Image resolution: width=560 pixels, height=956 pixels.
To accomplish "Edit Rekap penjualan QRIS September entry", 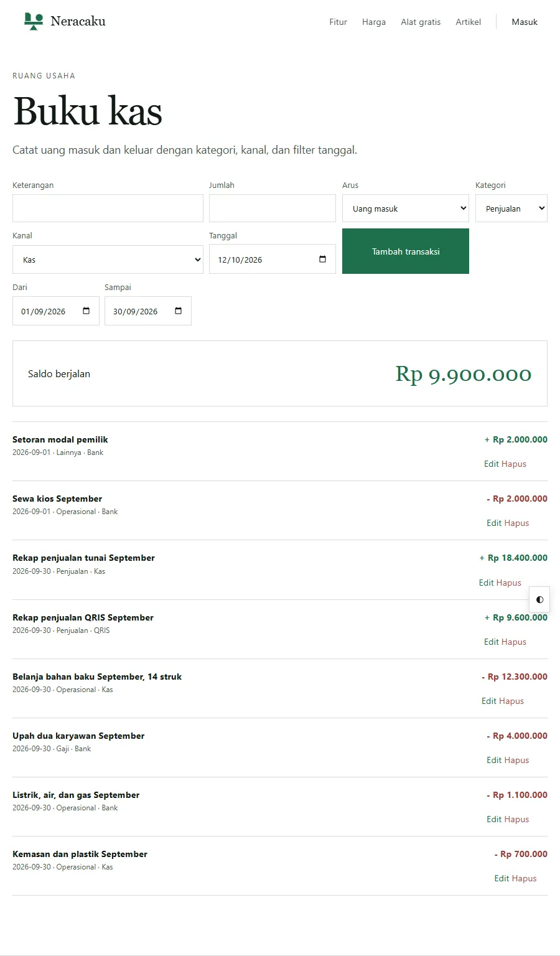I will 492,642.
